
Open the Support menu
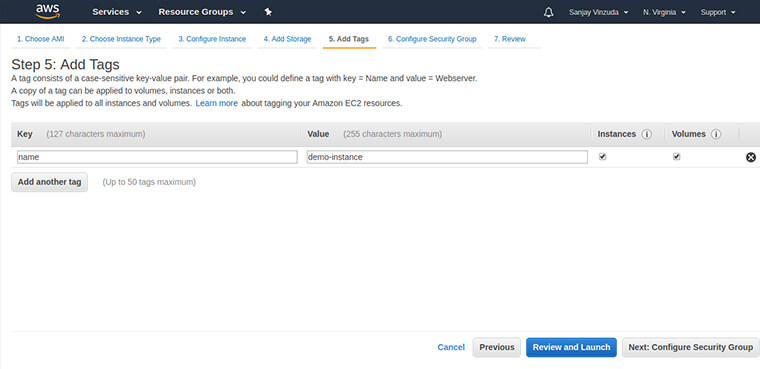718,13
